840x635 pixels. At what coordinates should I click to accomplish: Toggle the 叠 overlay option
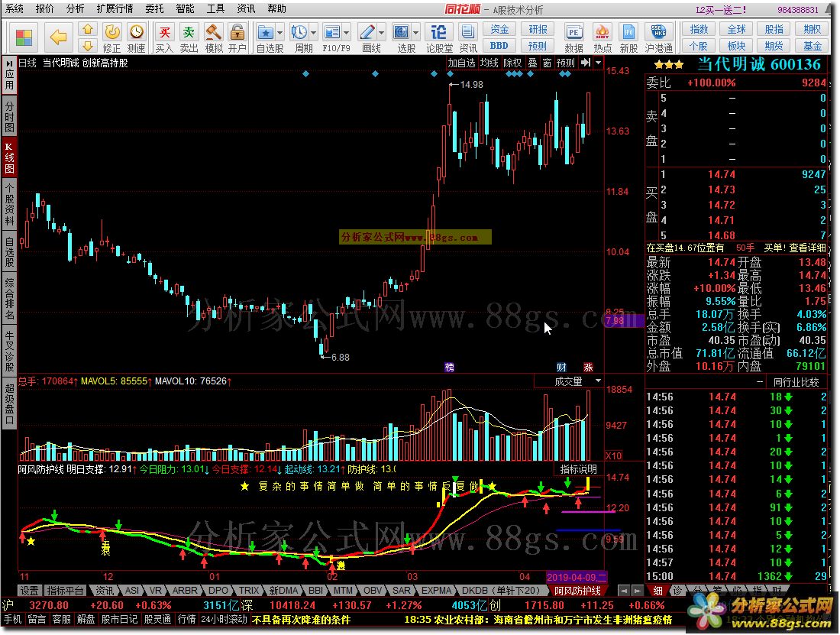[532, 63]
